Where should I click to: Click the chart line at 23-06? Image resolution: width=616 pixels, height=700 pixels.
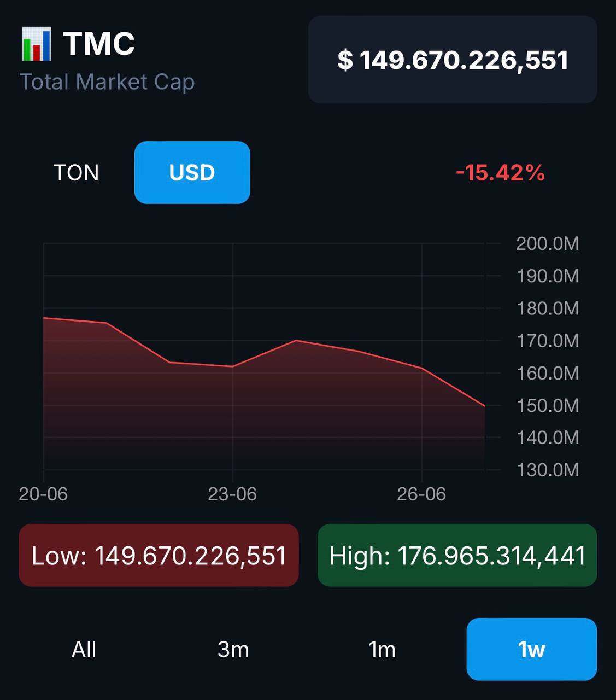(x=233, y=366)
